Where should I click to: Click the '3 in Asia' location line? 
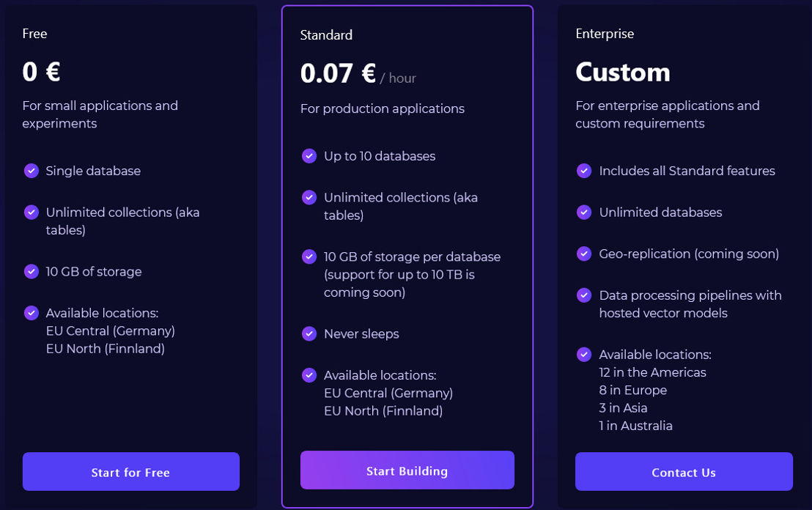pyautogui.click(x=623, y=408)
